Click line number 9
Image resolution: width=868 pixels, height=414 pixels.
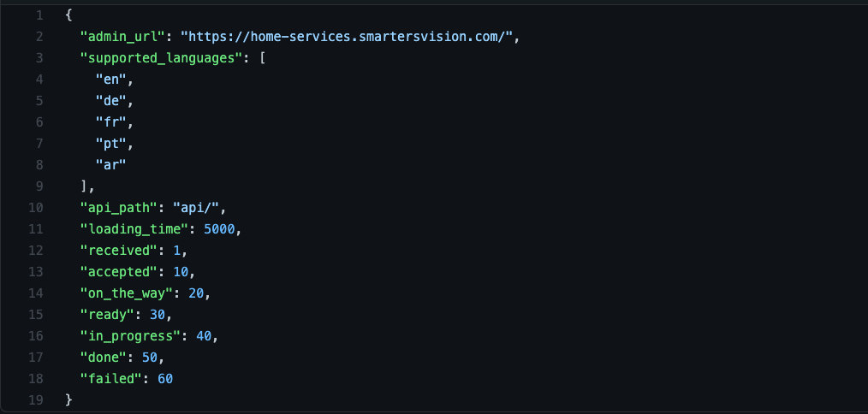pyautogui.click(x=39, y=186)
